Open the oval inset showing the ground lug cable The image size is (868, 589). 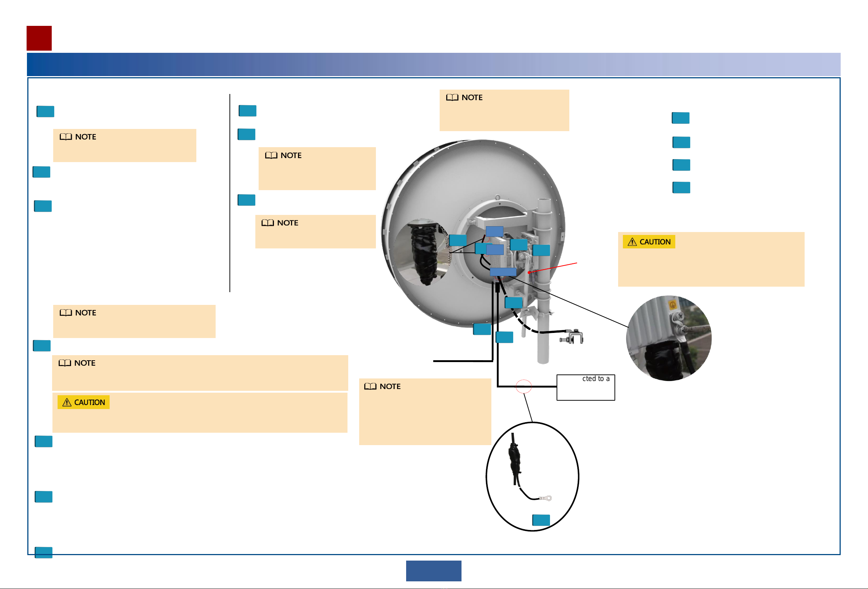(532, 476)
